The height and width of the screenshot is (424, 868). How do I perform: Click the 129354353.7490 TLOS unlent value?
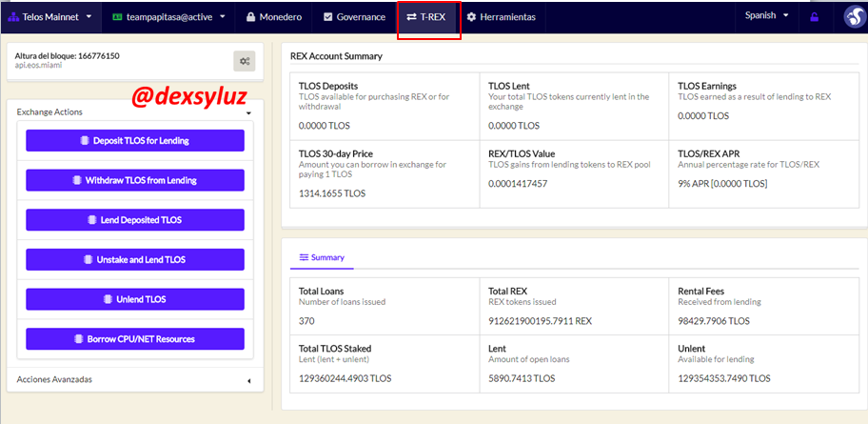pos(724,378)
